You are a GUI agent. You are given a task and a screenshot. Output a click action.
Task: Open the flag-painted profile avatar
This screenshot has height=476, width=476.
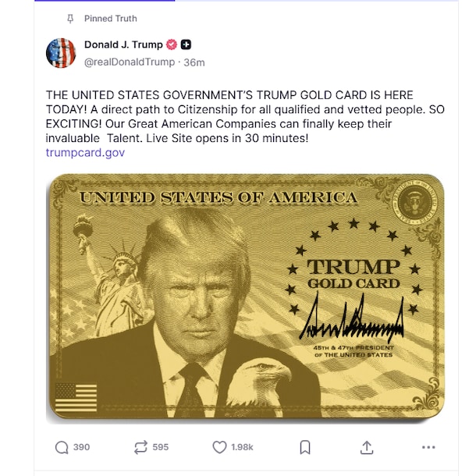point(61,53)
